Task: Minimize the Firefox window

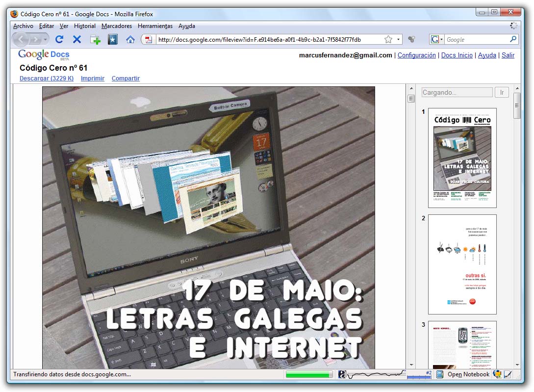Action: pyautogui.click(x=482, y=12)
